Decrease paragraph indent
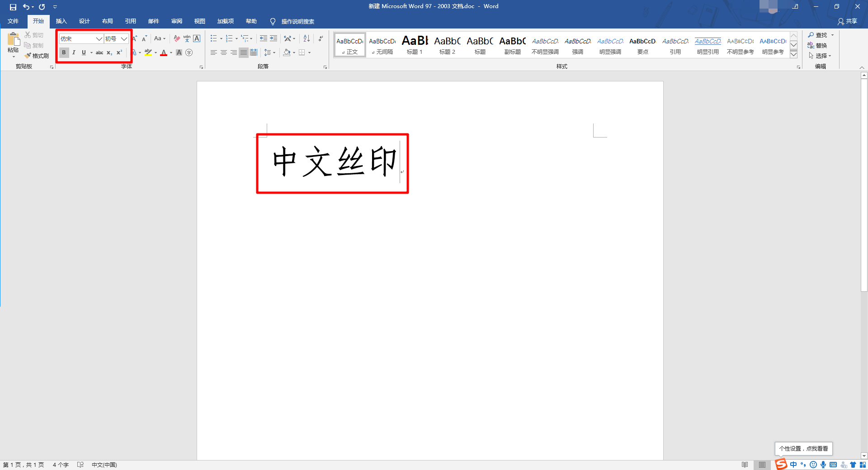The width and height of the screenshot is (868, 470). coord(264,39)
